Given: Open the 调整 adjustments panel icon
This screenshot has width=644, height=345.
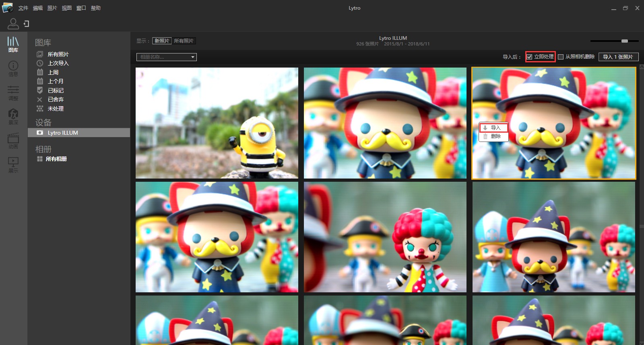Looking at the screenshot, I should point(13,92).
